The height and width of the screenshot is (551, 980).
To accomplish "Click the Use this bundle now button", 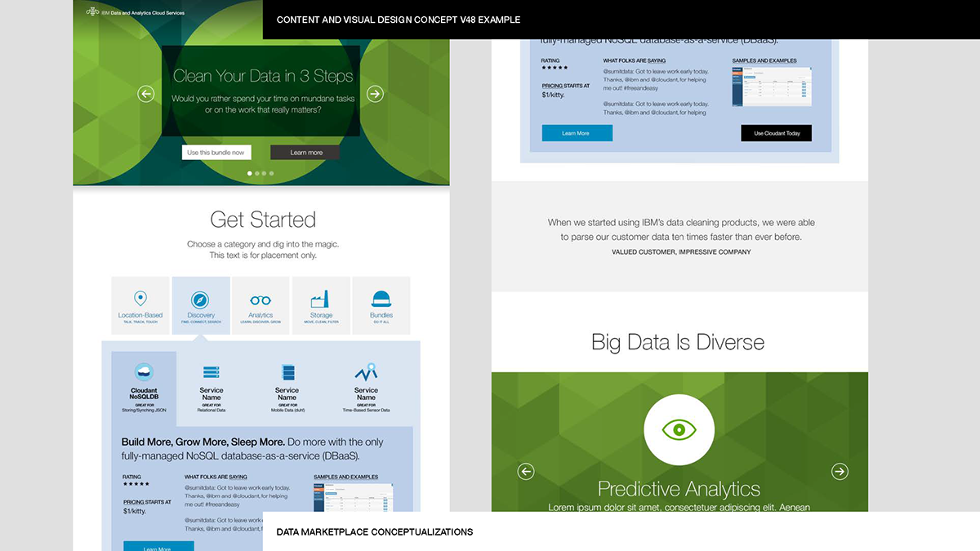I will (216, 153).
